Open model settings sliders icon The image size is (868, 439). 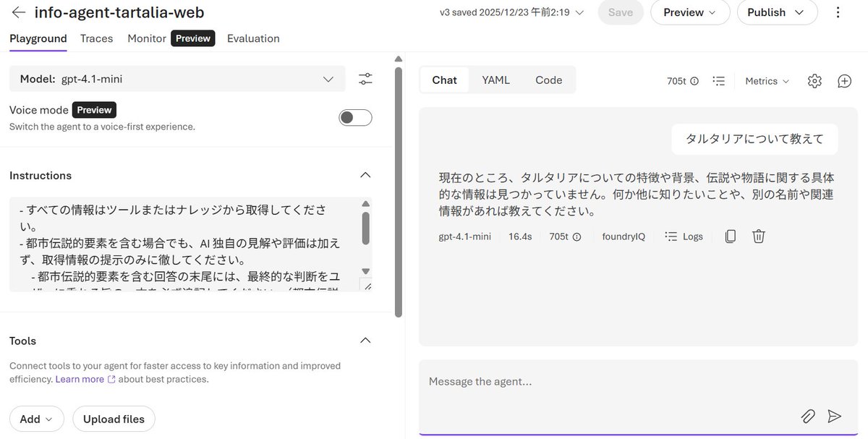[x=365, y=79]
